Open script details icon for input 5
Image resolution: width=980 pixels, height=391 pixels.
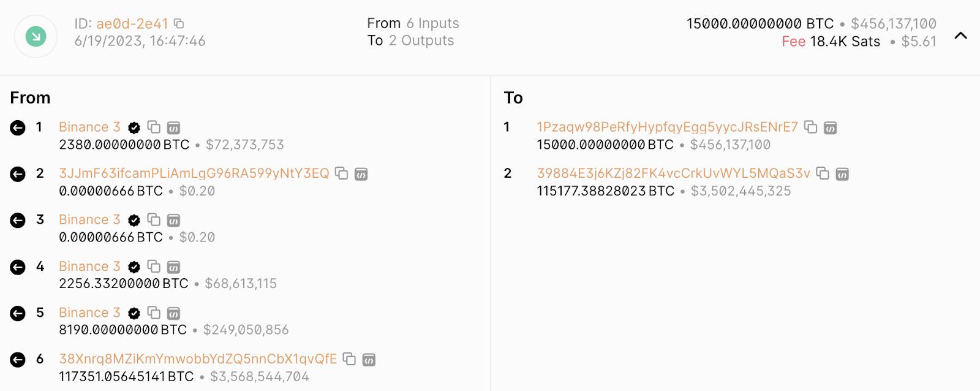click(173, 313)
